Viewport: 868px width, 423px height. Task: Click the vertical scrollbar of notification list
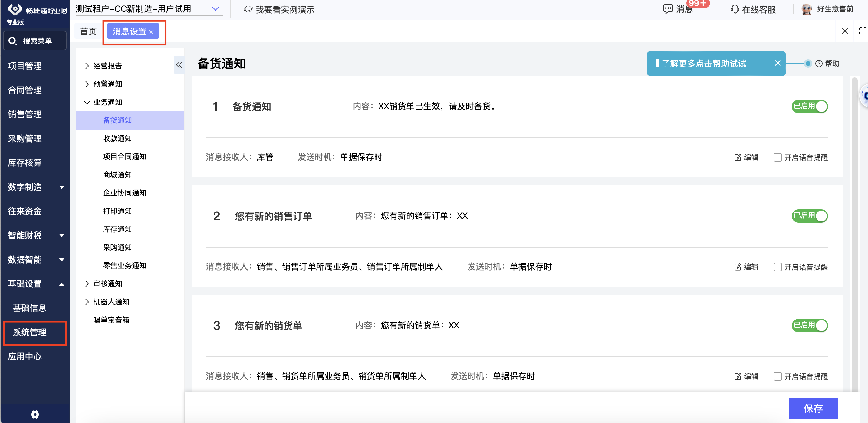point(854,234)
